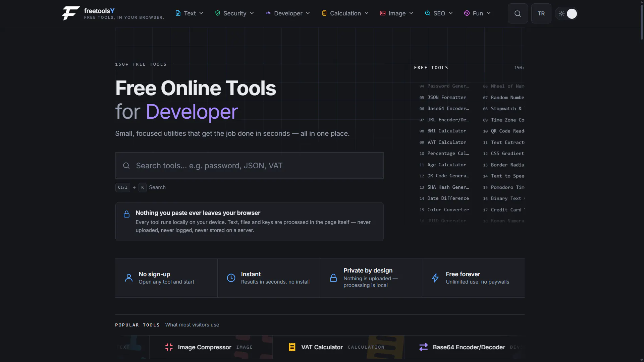Click the Text menu document icon
644x362 pixels.
178,13
